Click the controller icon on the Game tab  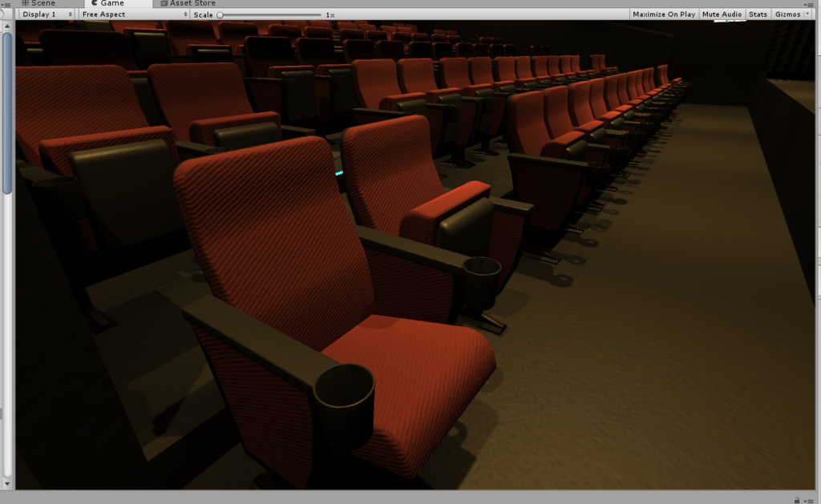pyautogui.click(x=95, y=3)
